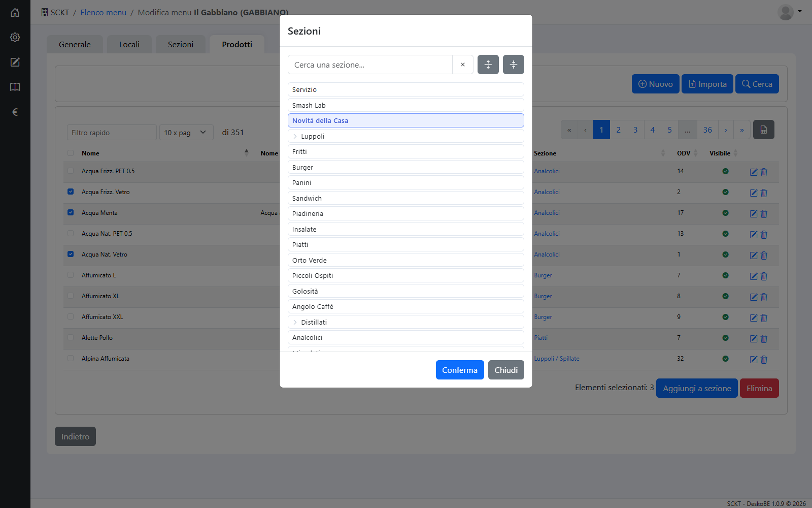The image size is (812, 508).
Task: Select the Smash Lab section
Action: (x=406, y=105)
